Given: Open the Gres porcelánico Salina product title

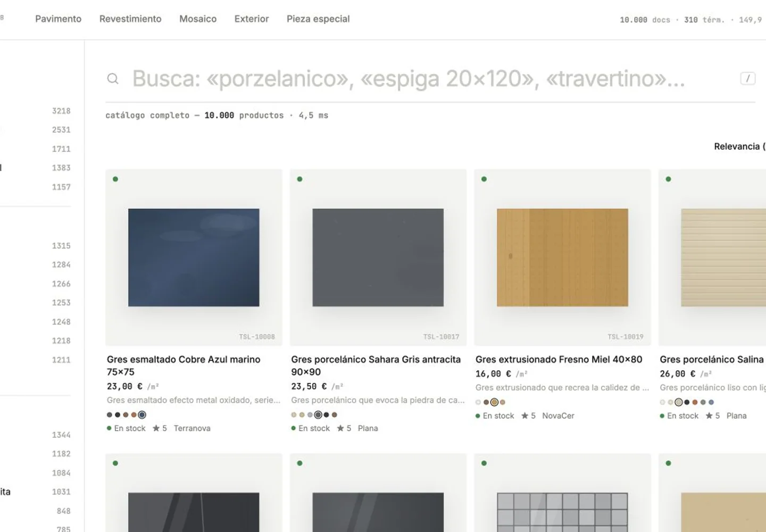Looking at the screenshot, I should click(712, 360).
